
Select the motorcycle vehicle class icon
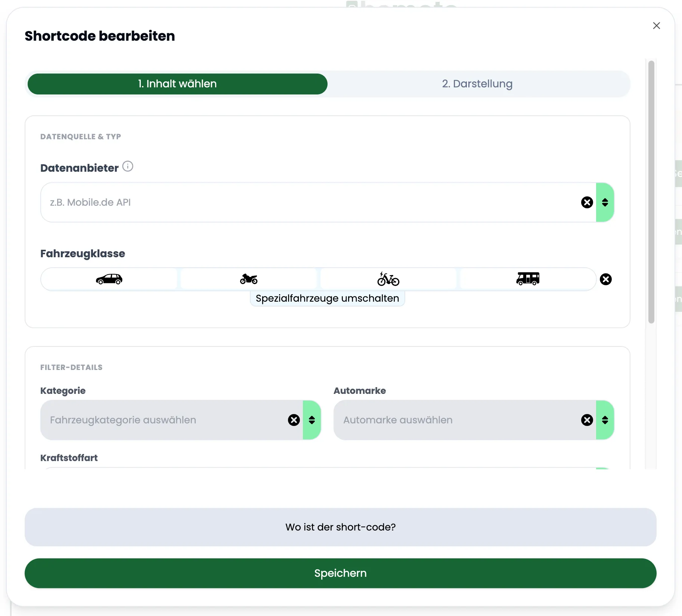tap(248, 279)
